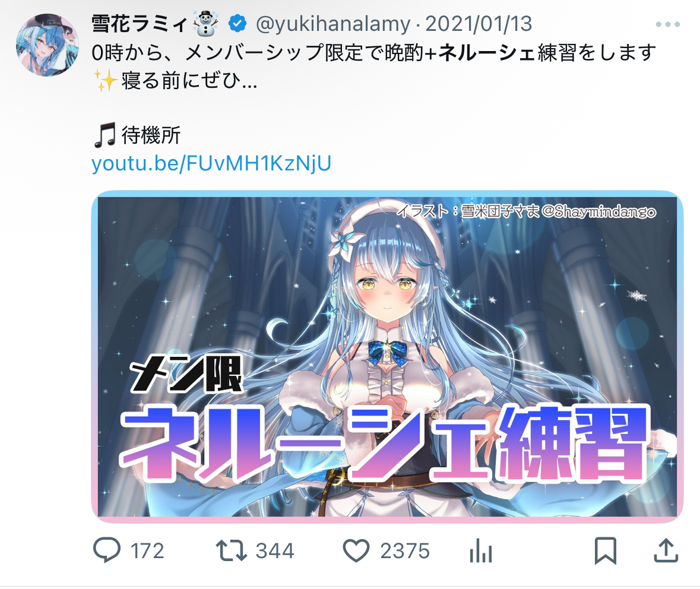Open the youtu.be/FUvMH1KzNjU link

coord(211,163)
